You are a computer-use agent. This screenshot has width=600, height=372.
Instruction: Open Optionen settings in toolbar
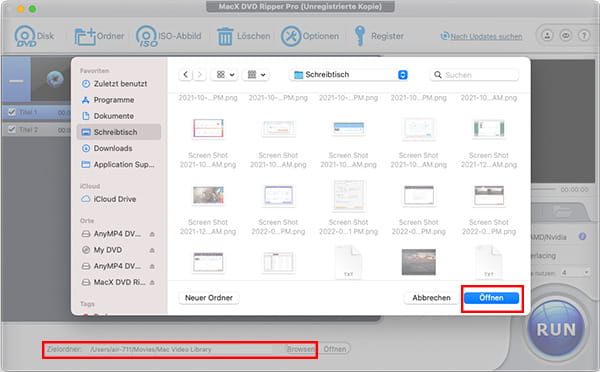[291, 36]
